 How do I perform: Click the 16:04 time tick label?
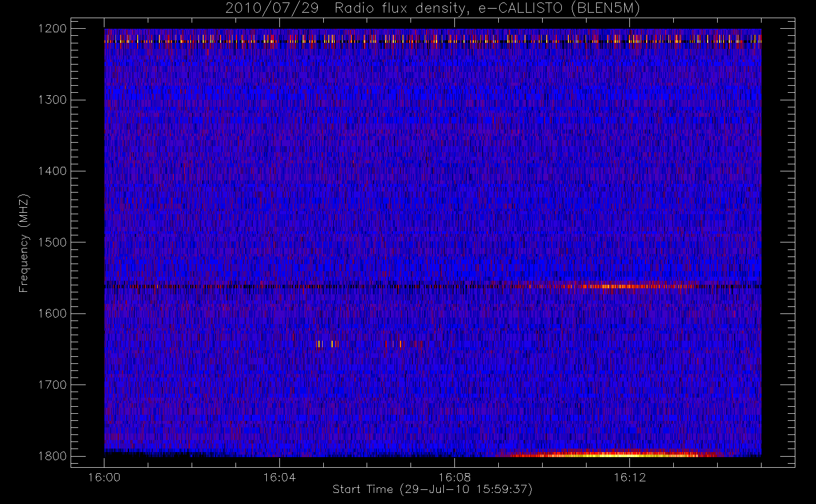(x=279, y=477)
